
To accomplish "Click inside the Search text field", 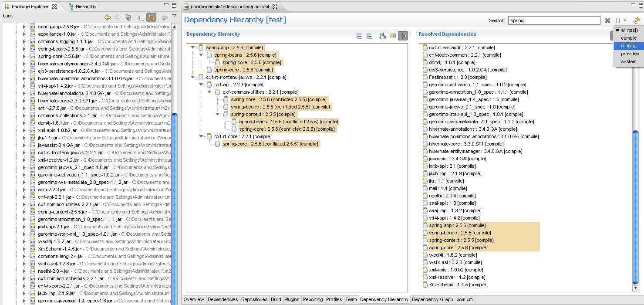I will pyautogui.click(x=554, y=20).
